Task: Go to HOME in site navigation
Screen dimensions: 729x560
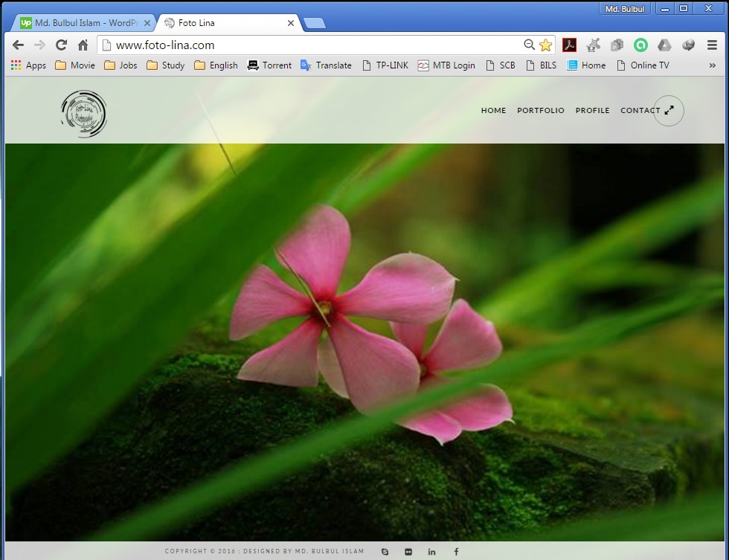Action: click(x=493, y=110)
